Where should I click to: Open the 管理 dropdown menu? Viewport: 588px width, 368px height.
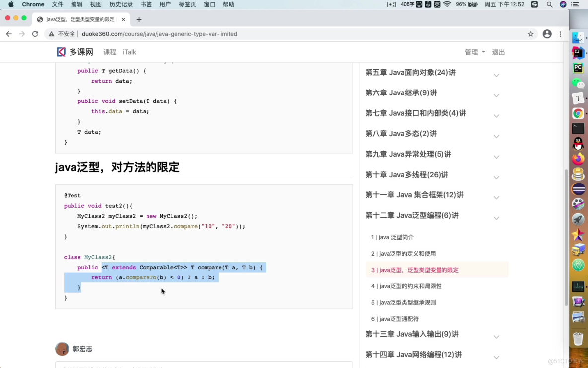pos(471,52)
